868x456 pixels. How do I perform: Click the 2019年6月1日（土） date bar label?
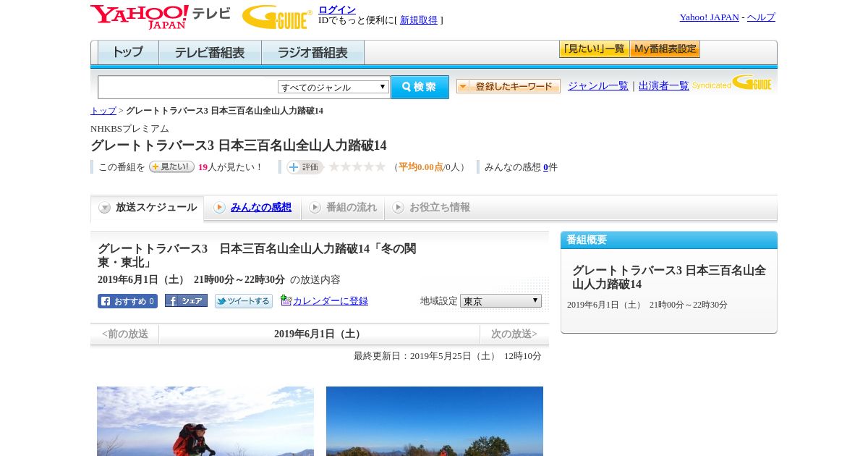coord(319,334)
